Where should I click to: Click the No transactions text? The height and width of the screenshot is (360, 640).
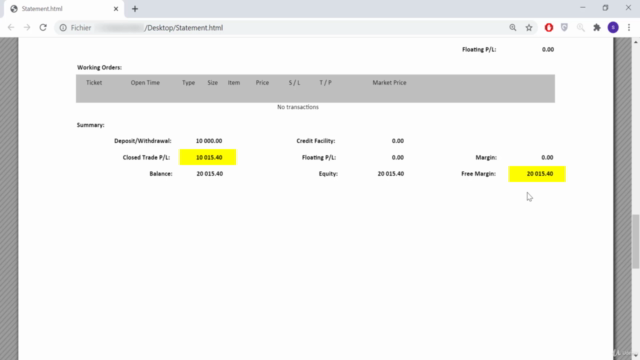[298, 107]
